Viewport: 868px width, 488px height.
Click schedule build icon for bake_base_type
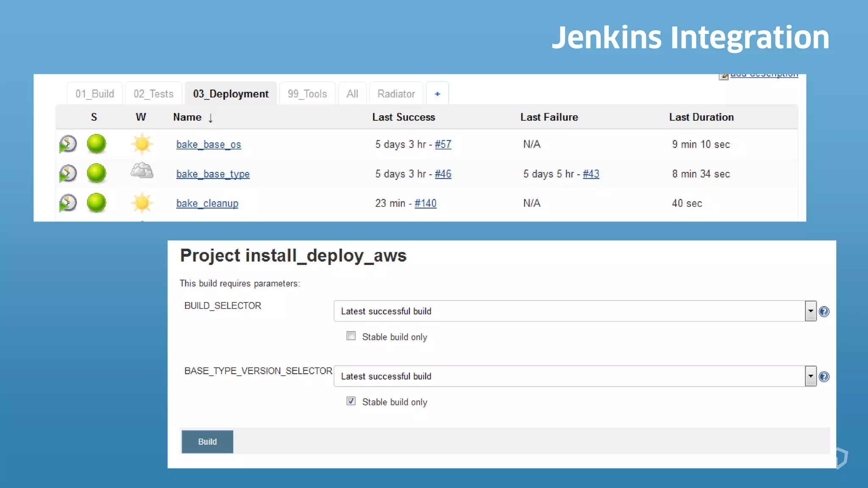coord(68,173)
